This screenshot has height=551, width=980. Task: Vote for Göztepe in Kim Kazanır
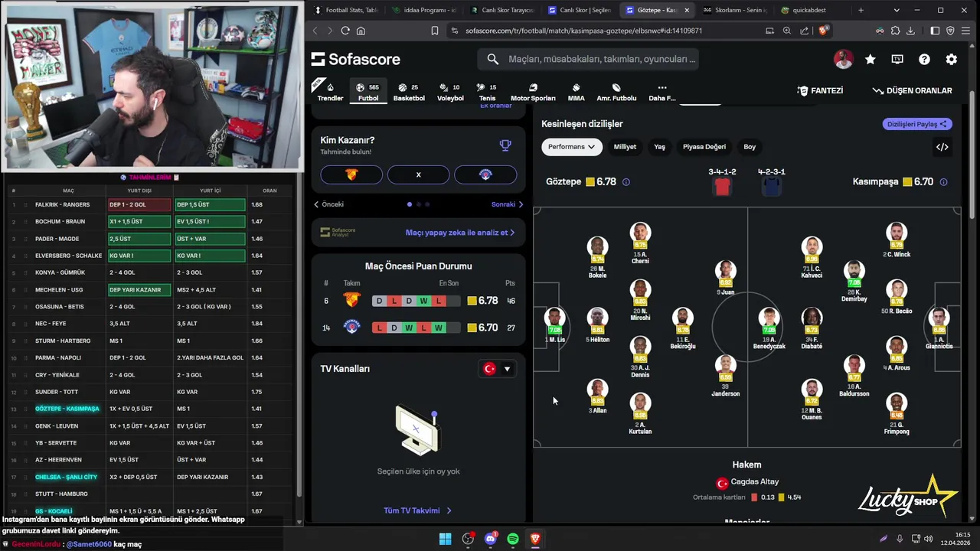click(x=351, y=174)
